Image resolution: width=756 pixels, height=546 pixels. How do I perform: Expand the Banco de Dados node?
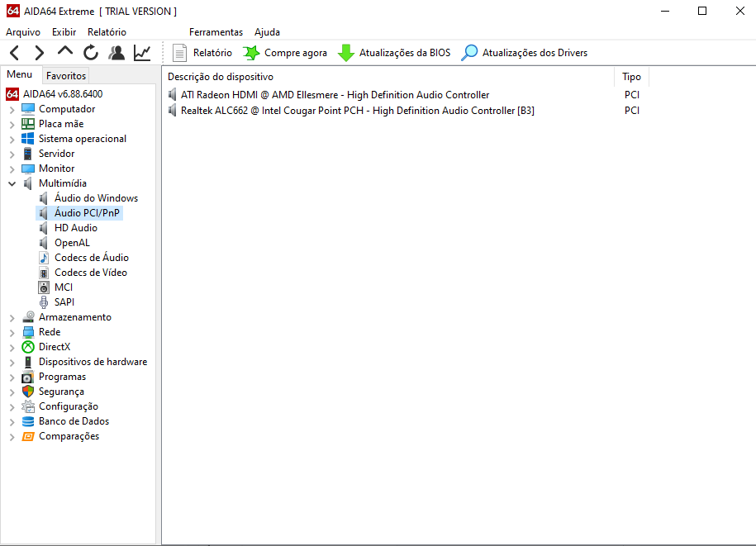pos(12,422)
